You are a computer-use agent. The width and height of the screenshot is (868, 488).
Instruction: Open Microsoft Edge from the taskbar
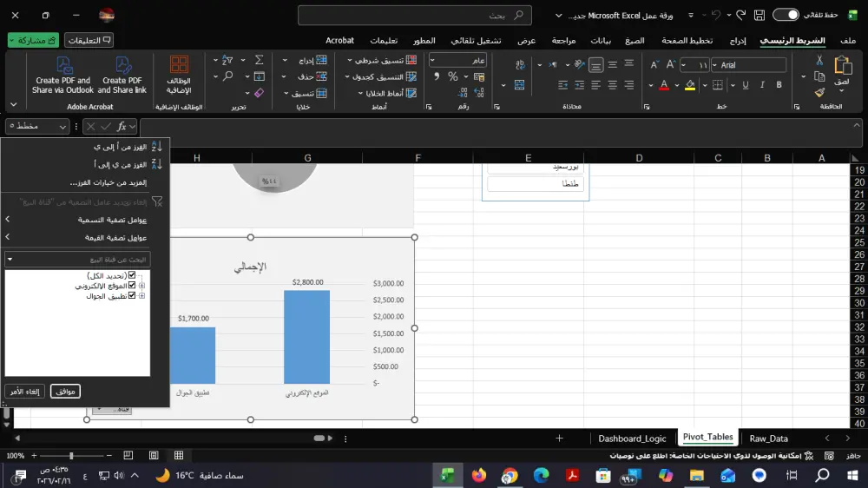click(541, 475)
